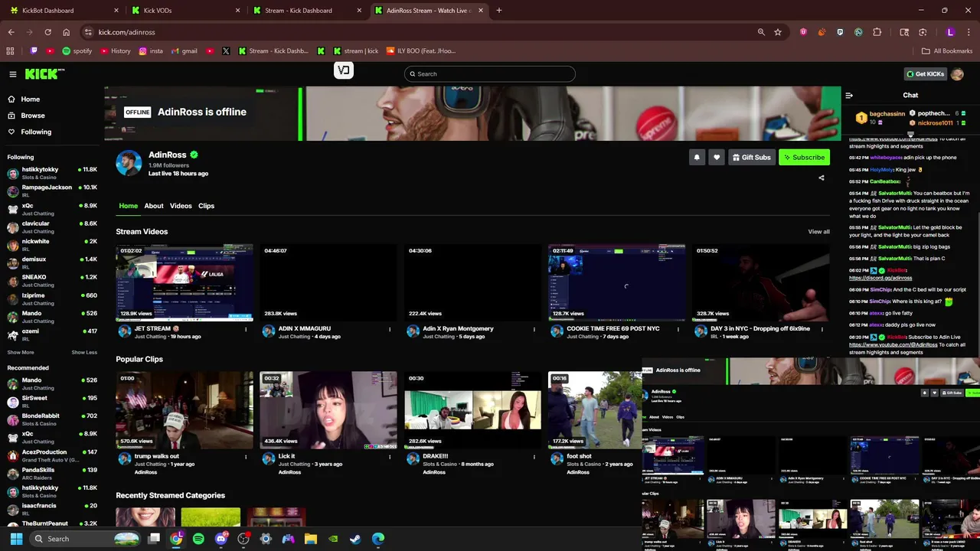Open the spotify bookmark
The height and width of the screenshot is (551, 980).
coord(77,51)
